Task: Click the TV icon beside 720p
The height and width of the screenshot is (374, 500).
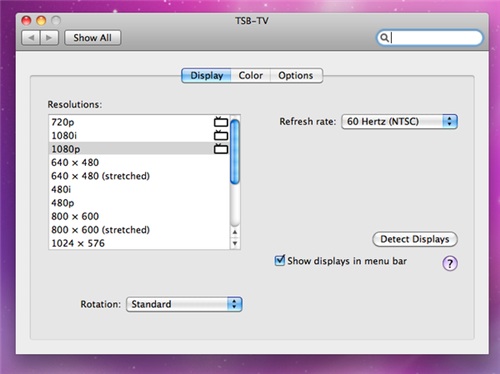Action: click(221, 122)
